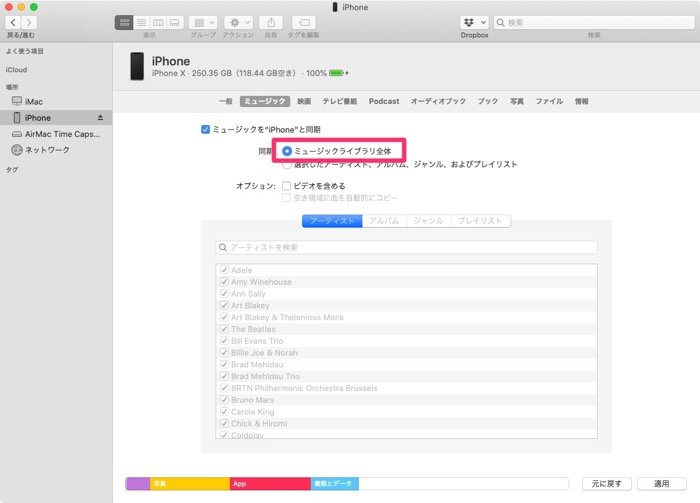Image resolution: width=700 pixels, height=503 pixels.
Task: Open the 一般 tab
Action: click(x=226, y=101)
